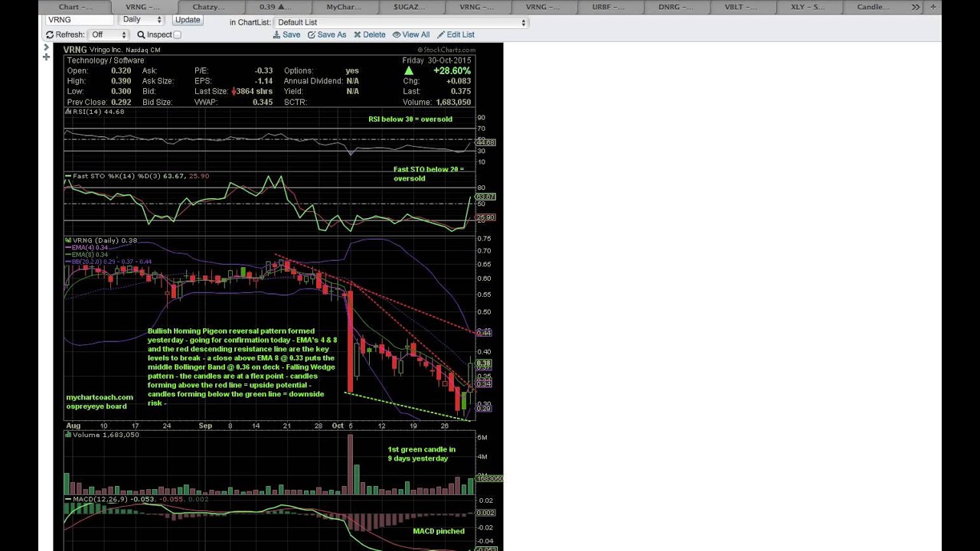The height and width of the screenshot is (551, 980).
Task: Show hidden tabs with double-chevron button
Action: (915, 7)
